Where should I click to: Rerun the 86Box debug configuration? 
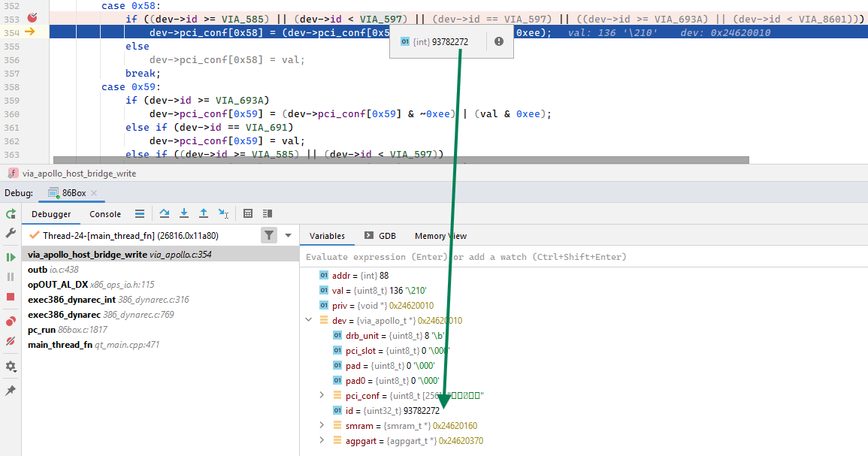coord(10,213)
